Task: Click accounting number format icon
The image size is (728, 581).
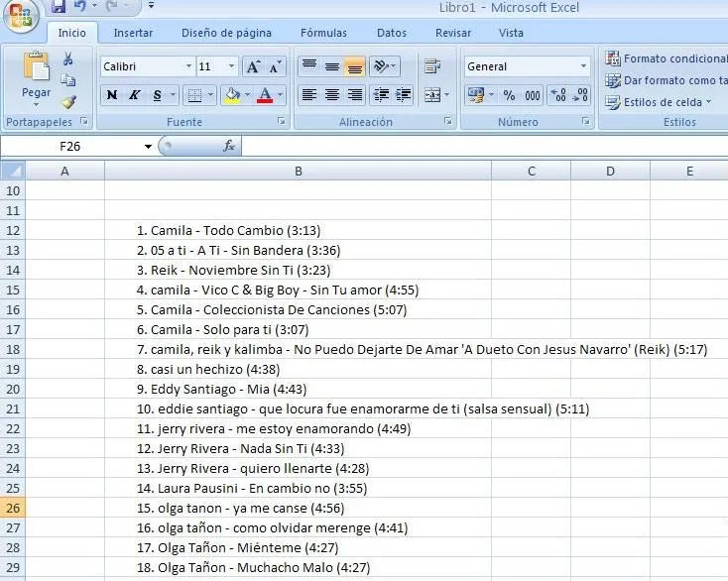Action: point(476,95)
